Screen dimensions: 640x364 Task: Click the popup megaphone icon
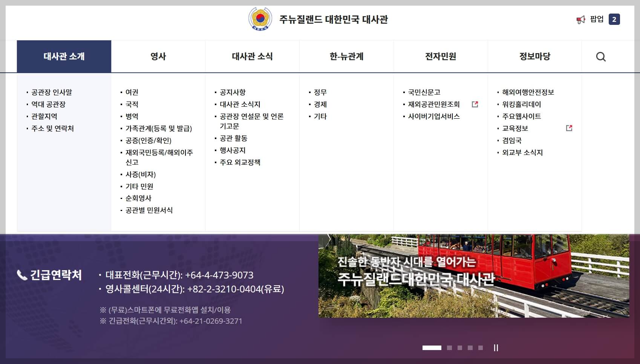[581, 19]
